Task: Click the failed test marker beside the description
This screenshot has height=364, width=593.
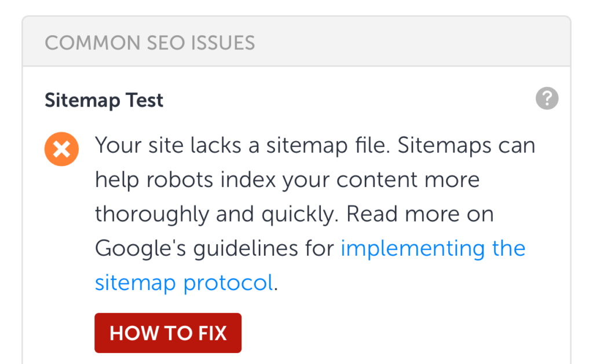Action: tap(62, 149)
